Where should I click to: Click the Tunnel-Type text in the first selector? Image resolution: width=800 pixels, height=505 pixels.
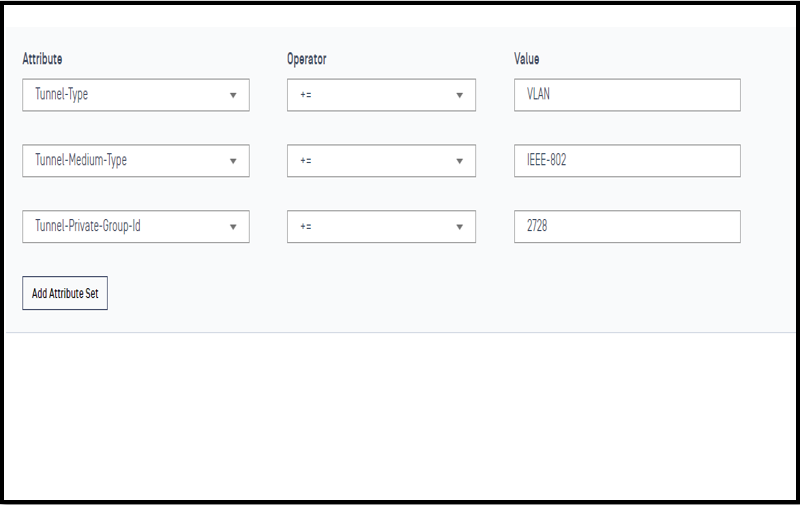[61, 94]
